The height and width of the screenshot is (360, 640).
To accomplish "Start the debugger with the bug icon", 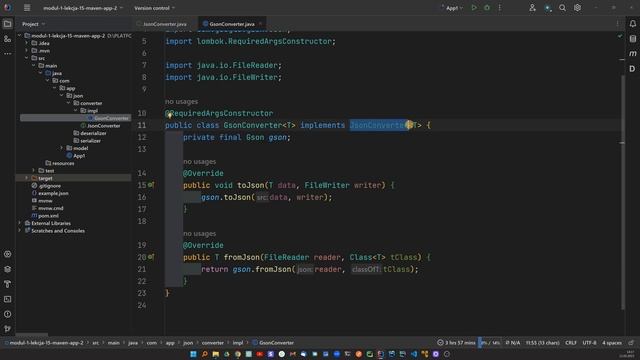I will click(x=487, y=8).
